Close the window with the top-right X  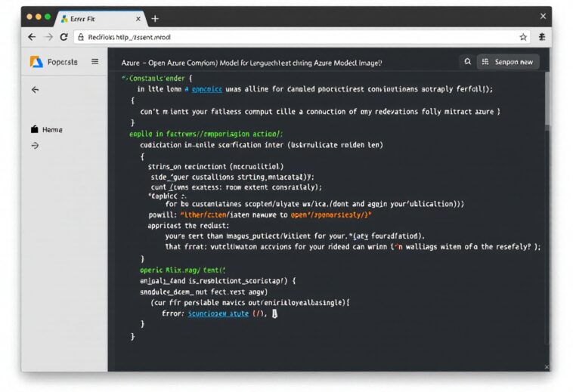pos(543,16)
